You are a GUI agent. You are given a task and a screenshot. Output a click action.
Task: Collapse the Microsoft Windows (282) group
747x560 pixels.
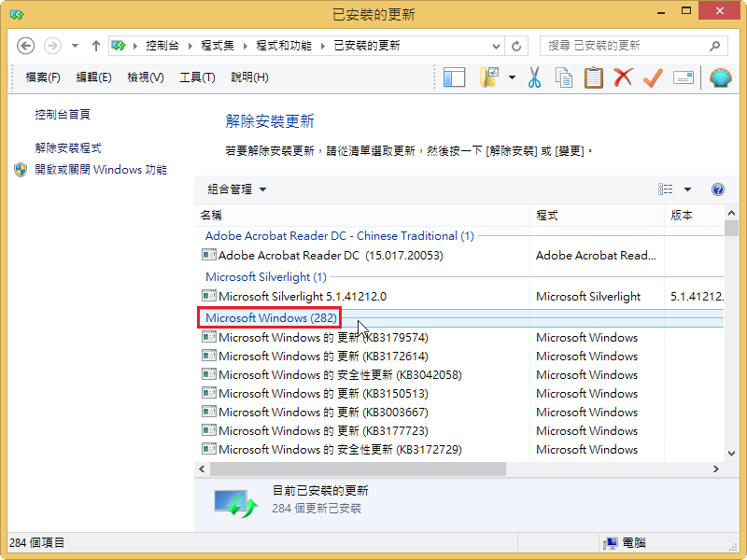(x=271, y=317)
